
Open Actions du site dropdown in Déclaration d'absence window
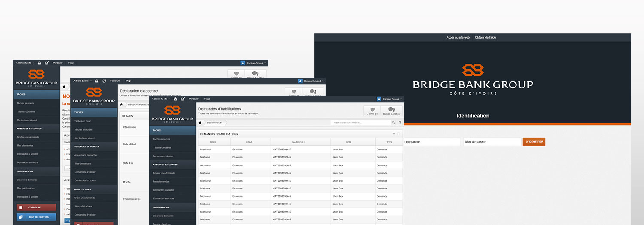click(x=83, y=81)
